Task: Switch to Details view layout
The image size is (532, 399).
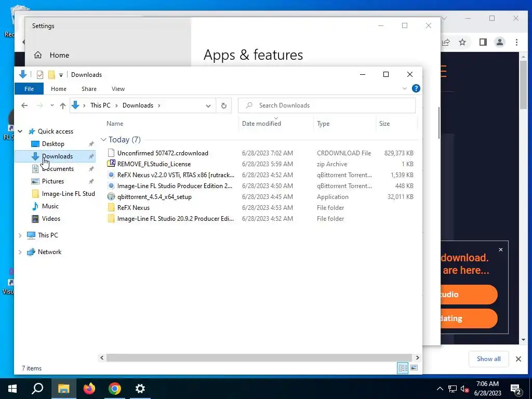Action: click(403, 368)
